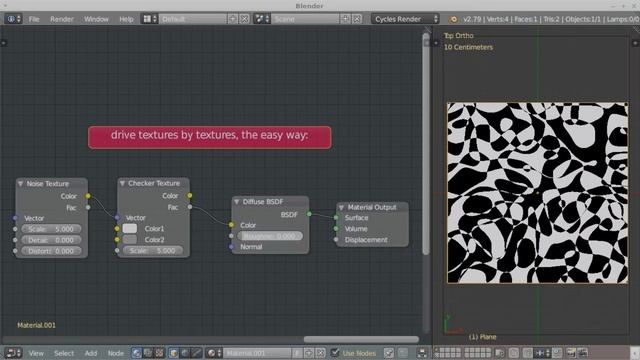Open the Help menu

(x=126, y=19)
